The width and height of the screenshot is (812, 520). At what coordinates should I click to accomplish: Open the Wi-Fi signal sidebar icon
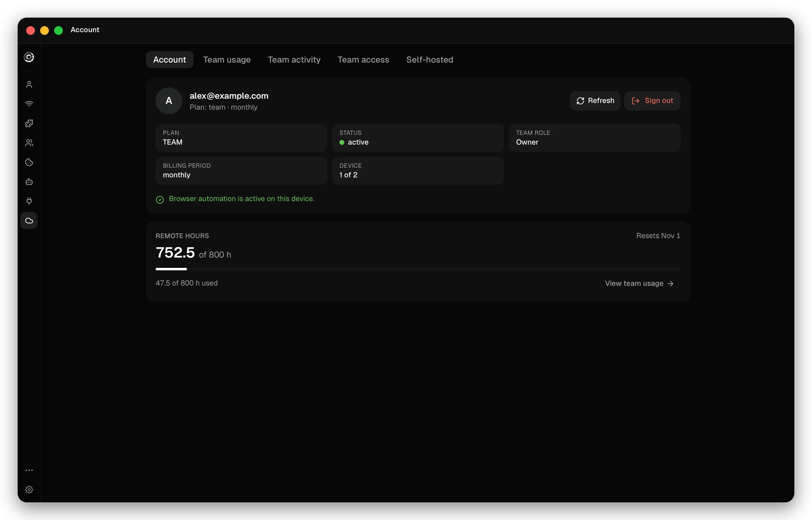29,104
